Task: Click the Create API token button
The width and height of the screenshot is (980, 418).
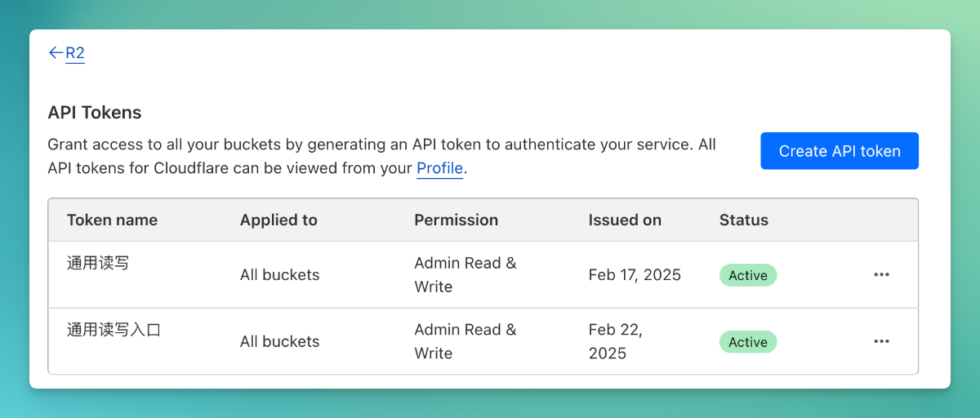Action: pyautogui.click(x=840, y=151)
